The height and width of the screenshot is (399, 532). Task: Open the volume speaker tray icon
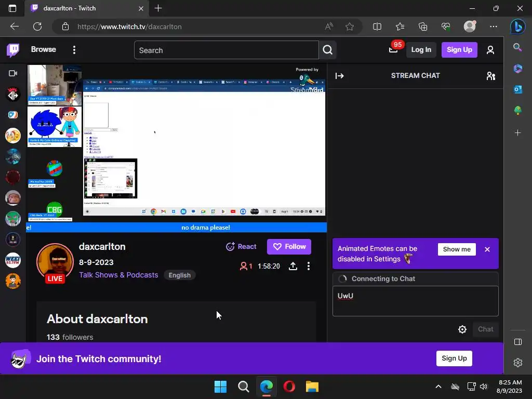484,387
